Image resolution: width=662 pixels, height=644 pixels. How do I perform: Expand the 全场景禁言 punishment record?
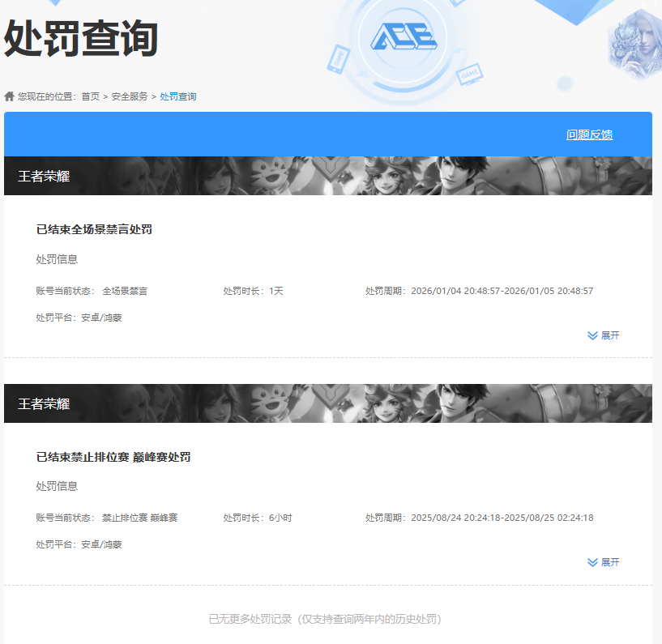[604, 335]
